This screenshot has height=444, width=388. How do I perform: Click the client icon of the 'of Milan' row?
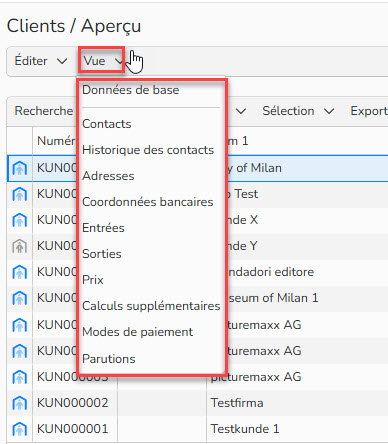pyautogui.click(x=20, y=168)
